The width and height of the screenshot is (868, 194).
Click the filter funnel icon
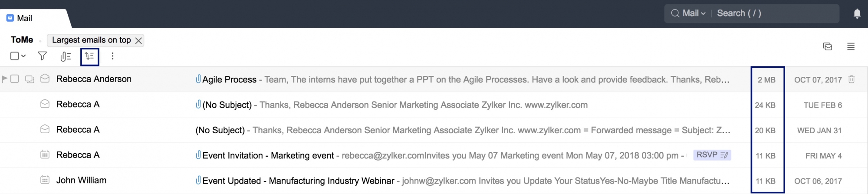[x=43, y=56]
